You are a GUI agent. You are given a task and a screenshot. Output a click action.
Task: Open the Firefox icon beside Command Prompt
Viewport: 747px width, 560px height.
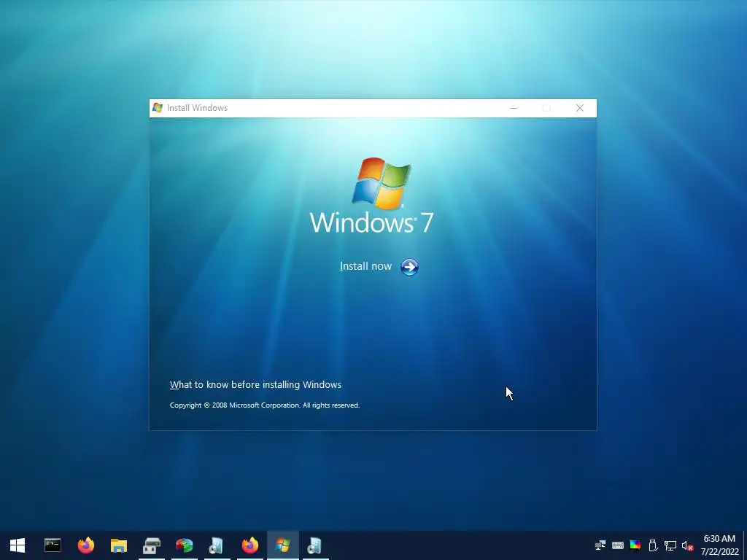pos(86,545)
